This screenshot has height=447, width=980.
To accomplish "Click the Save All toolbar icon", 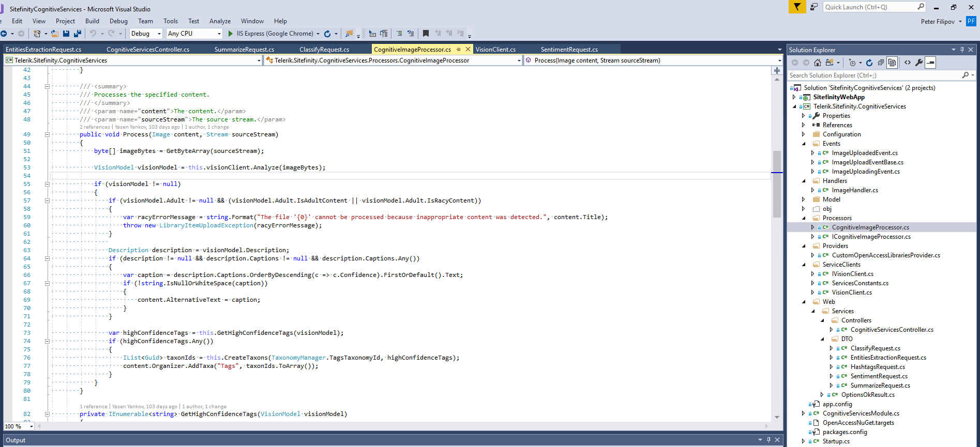I will click(x=77, y=34).
